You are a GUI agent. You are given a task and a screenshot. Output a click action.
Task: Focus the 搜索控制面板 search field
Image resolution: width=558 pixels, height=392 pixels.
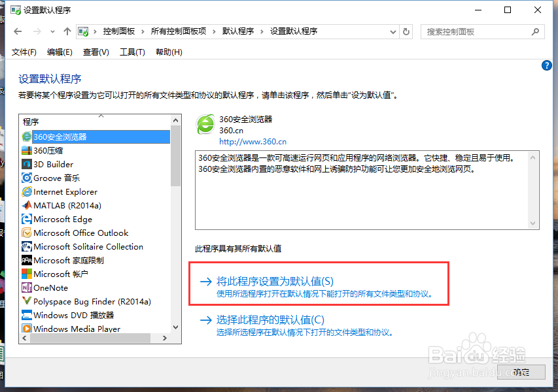pos(482,31)
